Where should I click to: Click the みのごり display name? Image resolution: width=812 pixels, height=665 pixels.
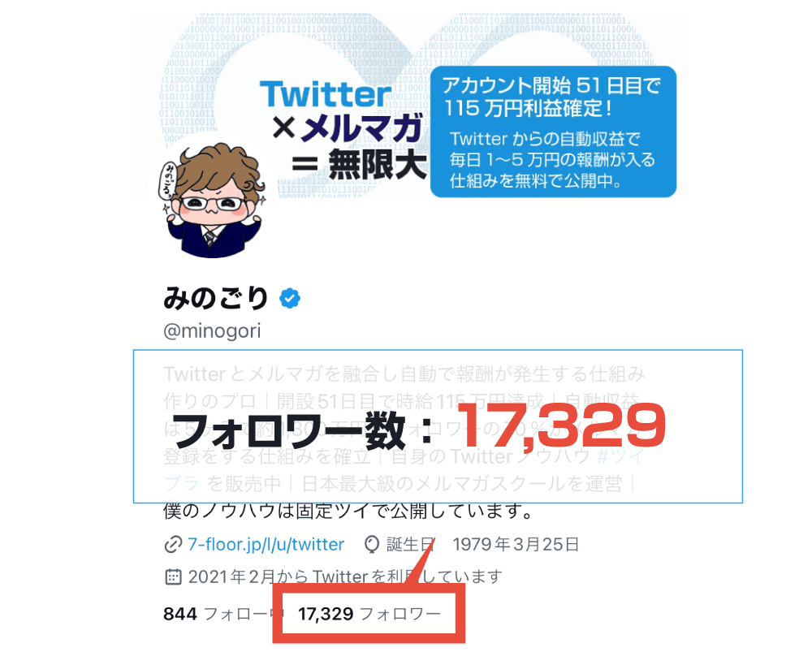[x=216, y=299]
